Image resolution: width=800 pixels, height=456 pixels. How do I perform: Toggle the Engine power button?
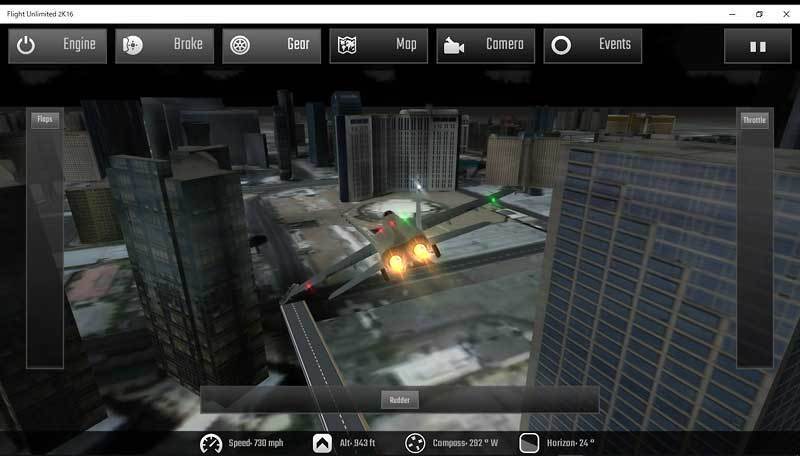pyautogui.click(x=58, y=45)
